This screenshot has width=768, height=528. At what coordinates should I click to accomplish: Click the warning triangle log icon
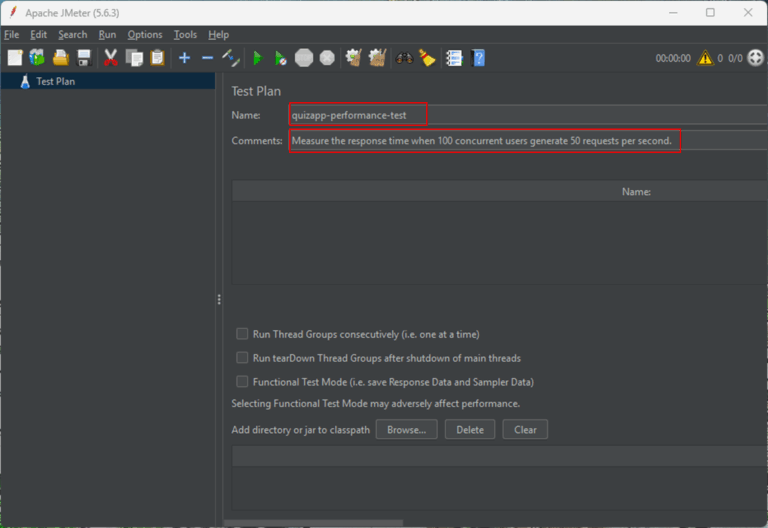(705, 58)
